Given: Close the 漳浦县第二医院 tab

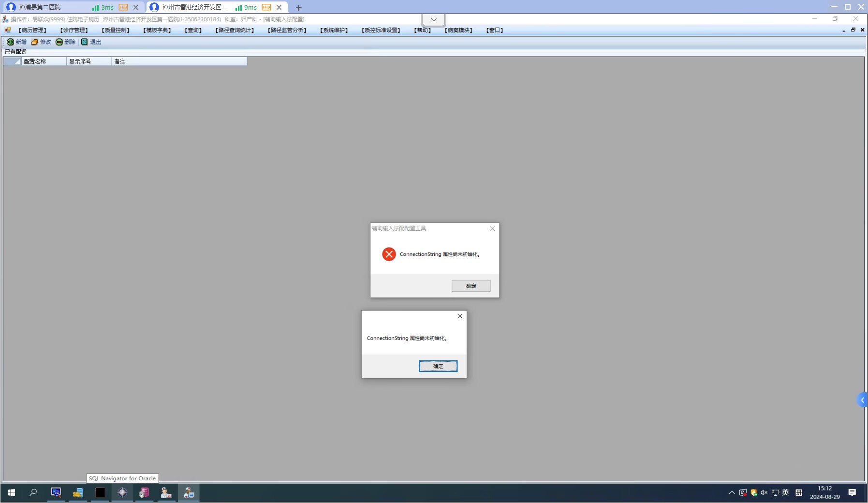Looking at the screenshot, I should point(136,7).
